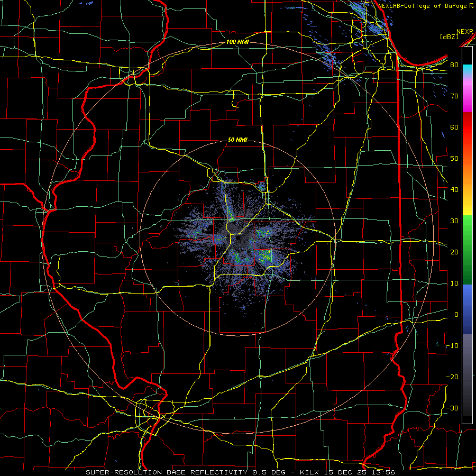Click the 30 dBZ scale value
Viewport: 476px width, 476px height.
[454, 221]
